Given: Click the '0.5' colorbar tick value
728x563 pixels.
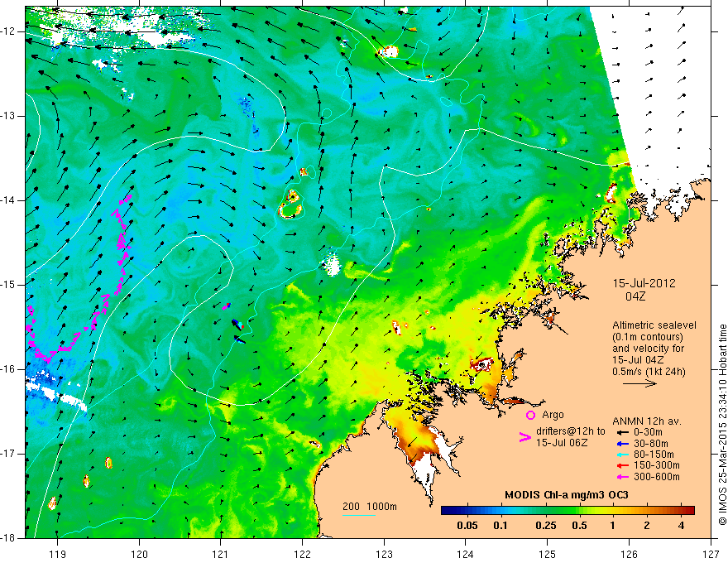Looking at the screenshot, I should click(579, 526).
